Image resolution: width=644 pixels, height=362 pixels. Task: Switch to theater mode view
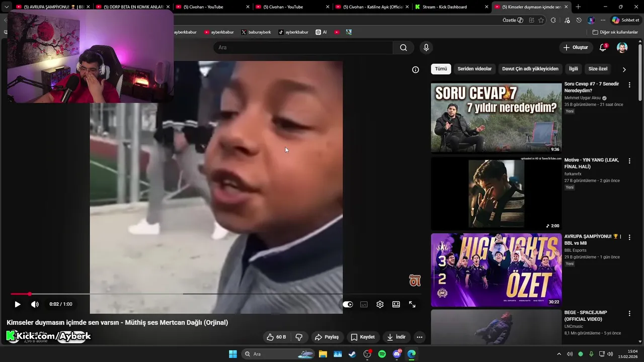(396, 304)
